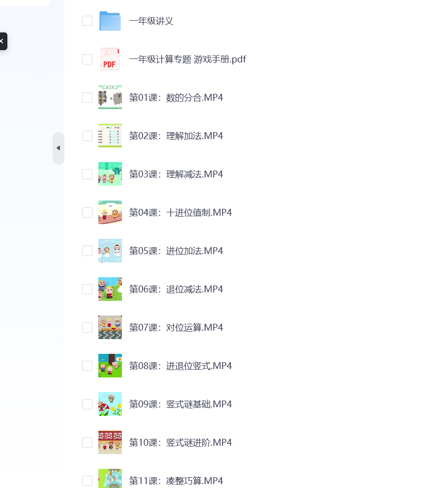Open file name 一年级计算专题 游戏手册.pdf
448x488 pixels.
[187, 59]
